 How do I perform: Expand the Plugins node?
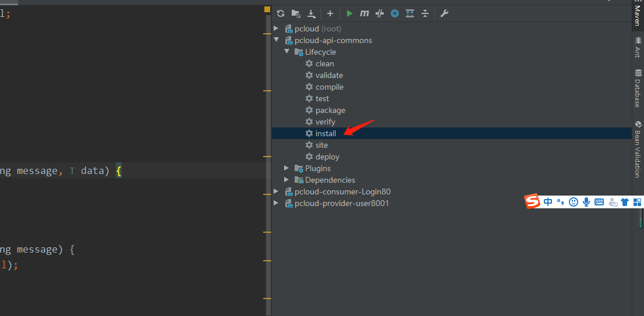(x=286, y=168)
